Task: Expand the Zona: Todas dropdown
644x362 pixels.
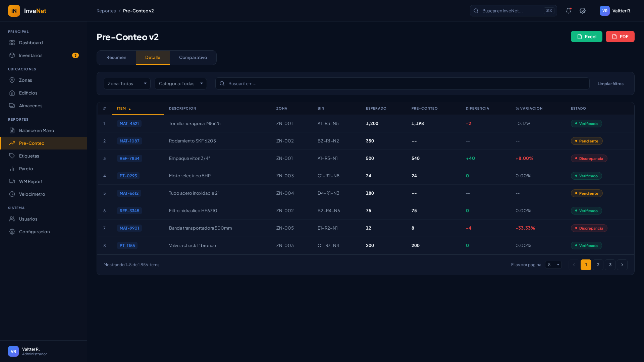Action: pyautogui.click(x=127, y=83)
